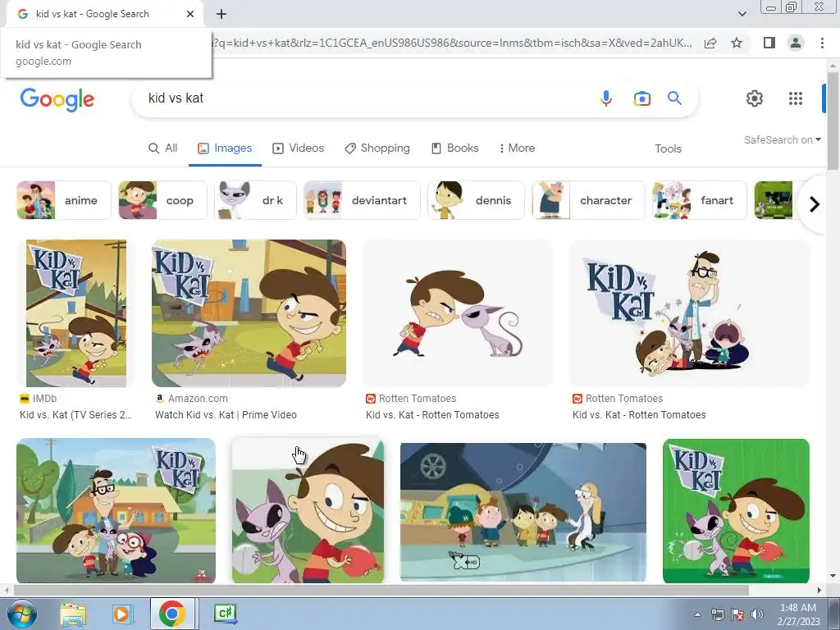
Task: Open the Google apps grid
Action: 796,98
